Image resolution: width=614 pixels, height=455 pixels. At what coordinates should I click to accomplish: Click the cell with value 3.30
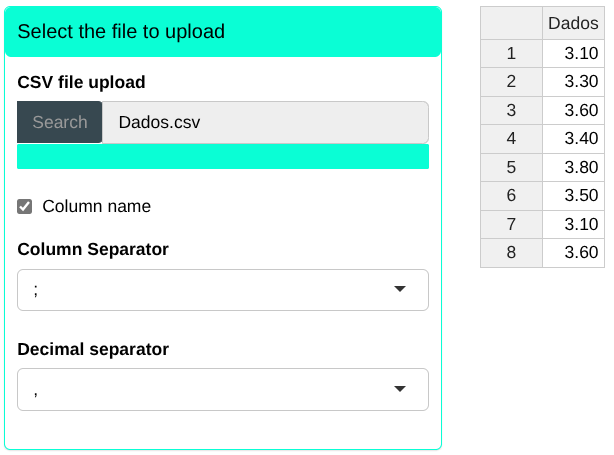pyautogui.click(x=573, y=82)
